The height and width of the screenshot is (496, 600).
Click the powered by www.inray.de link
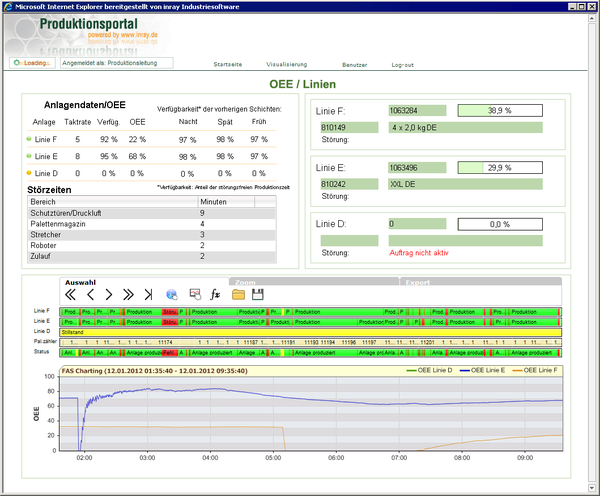click(x=123, y=35)
